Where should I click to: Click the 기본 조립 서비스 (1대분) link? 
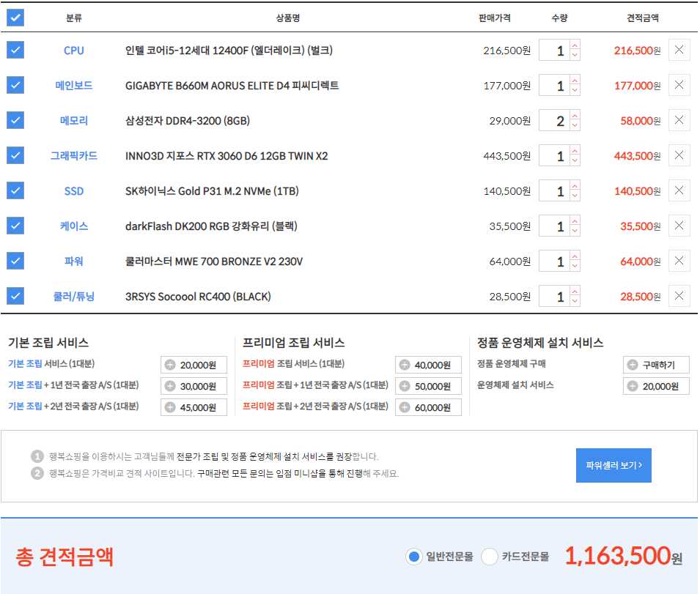tap(51, 364)
